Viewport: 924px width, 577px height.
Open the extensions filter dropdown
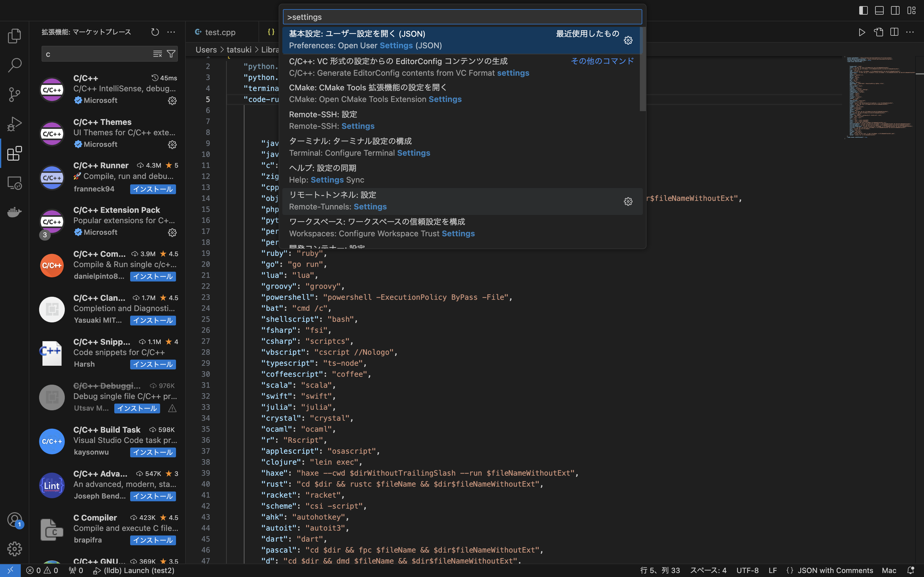point(171,54)
